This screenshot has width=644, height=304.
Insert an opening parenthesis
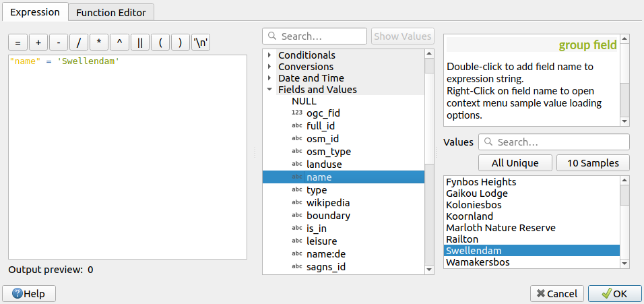[x=160, y=42]
